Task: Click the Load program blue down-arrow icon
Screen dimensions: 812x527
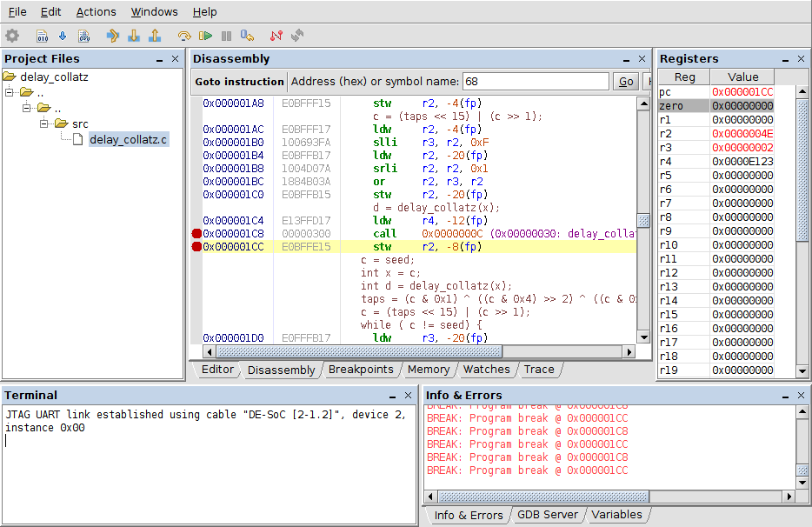Action: click(63, 36)
